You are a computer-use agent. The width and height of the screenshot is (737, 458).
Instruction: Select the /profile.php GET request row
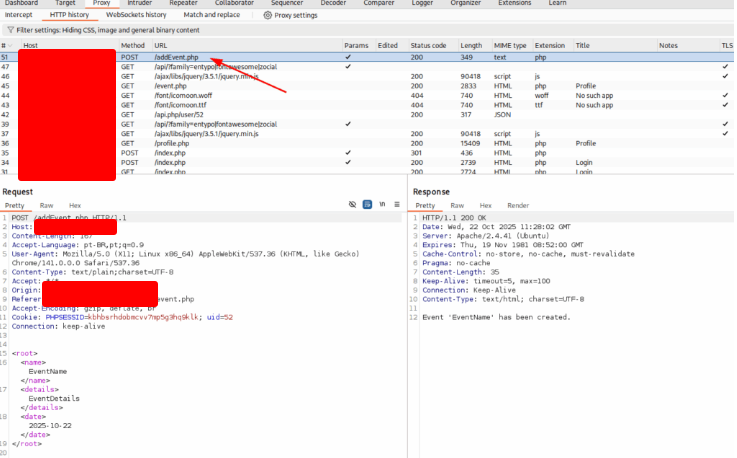[x=173, y=143]
